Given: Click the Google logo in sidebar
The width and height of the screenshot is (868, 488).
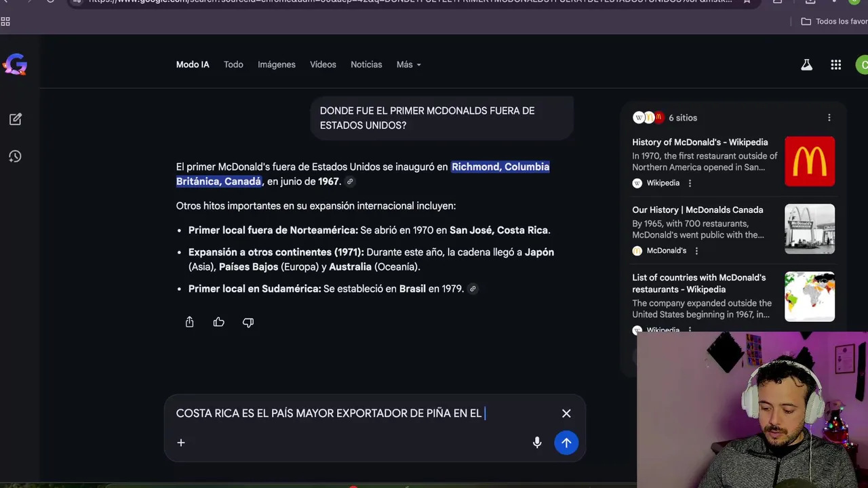Looking at the screenshot, I should coord(15,64).
